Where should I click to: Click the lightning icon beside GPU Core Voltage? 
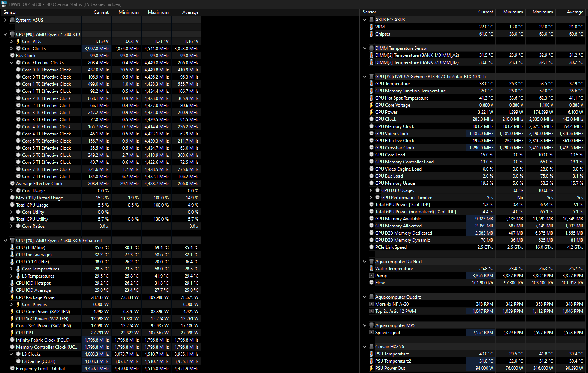[371, 105]
